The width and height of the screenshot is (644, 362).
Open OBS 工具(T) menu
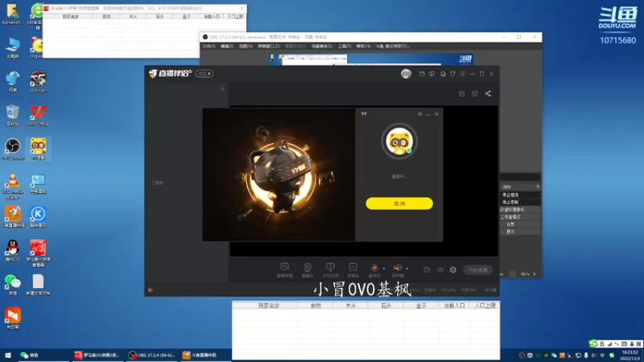(345, 47)
